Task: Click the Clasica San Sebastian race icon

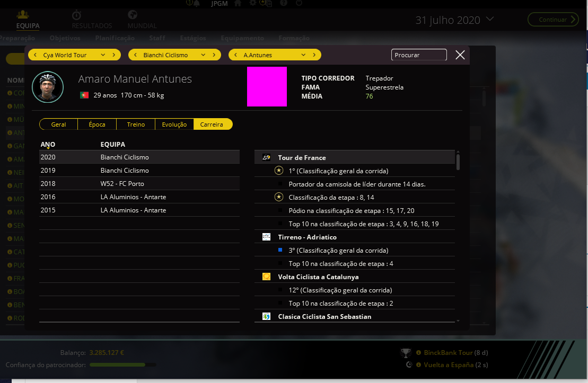Action: click(x=266, y=316)
